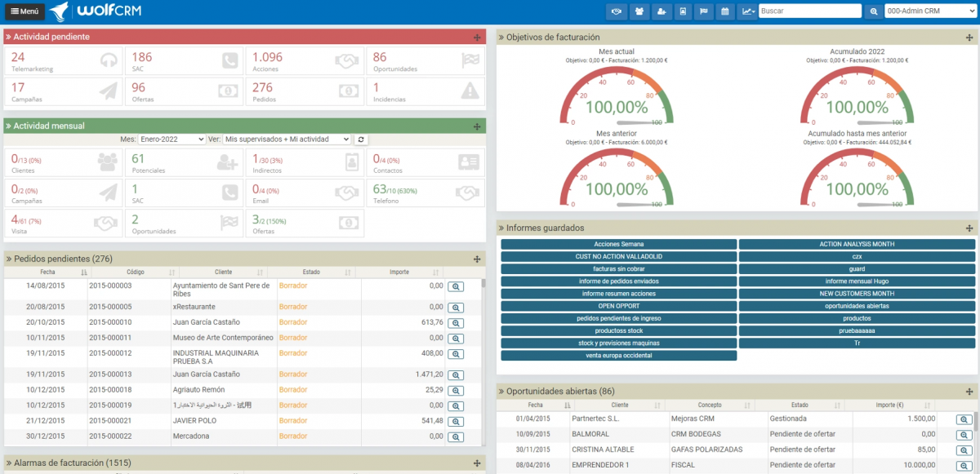Click the clients group icon in the toolbar
Viewport: 980px width, 474px height.
pos(639,11)
